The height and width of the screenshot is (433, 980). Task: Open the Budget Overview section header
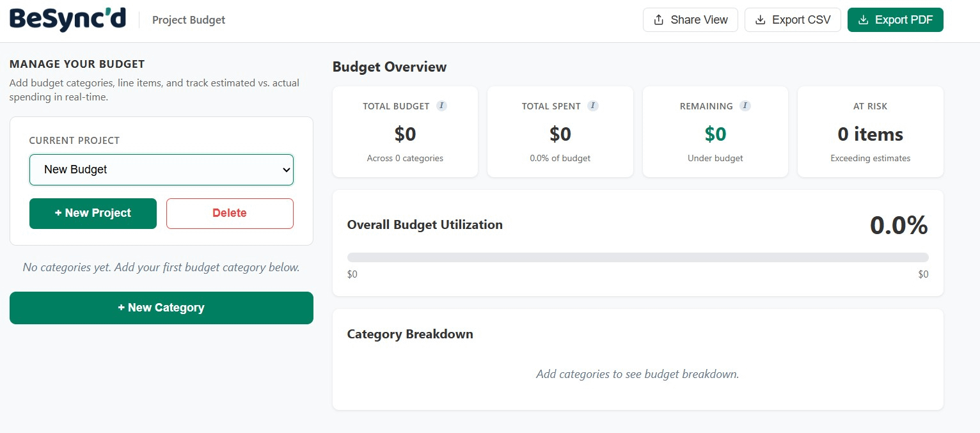[389, 67]
